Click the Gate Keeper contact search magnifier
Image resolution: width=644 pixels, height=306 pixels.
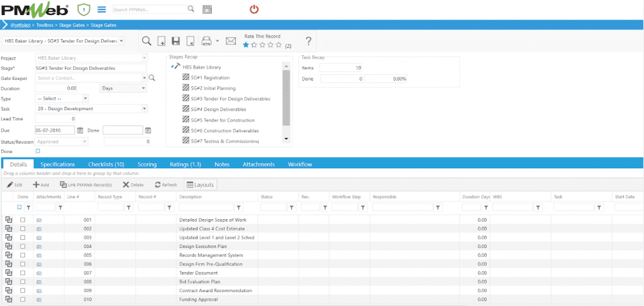152,77
